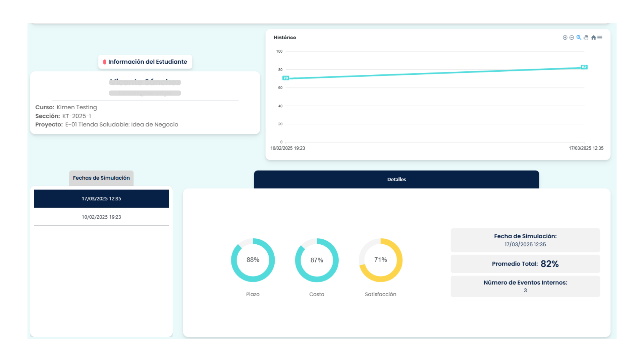Click the Fechas de Simulación label
Image resolution: width=644 pixels, height=362 pixels.
tap(101, 178)
